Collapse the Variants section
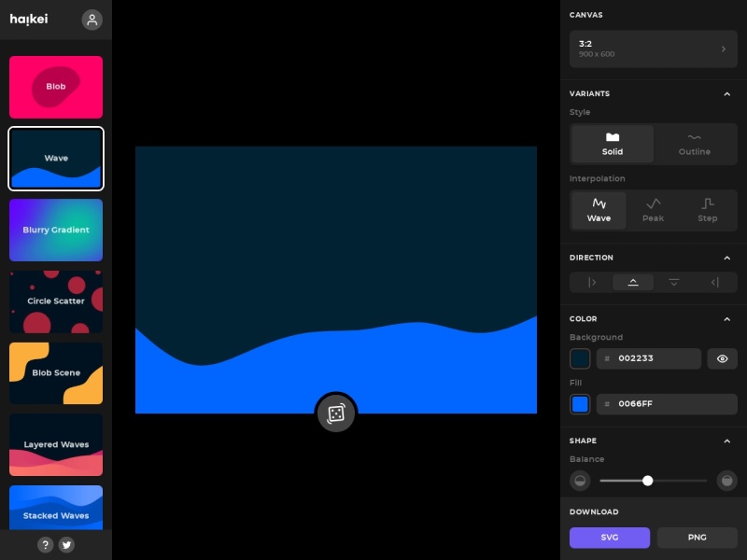Image resolution: width=747 pixels, height=560 pixels. pyautogui.click(x=727, y=94)
